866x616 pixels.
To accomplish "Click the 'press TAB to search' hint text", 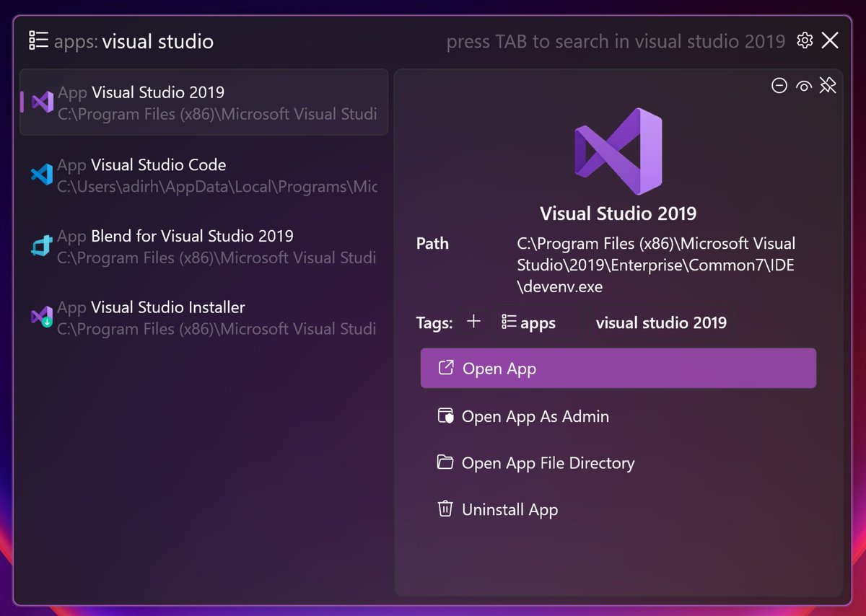I will (616, 41).
